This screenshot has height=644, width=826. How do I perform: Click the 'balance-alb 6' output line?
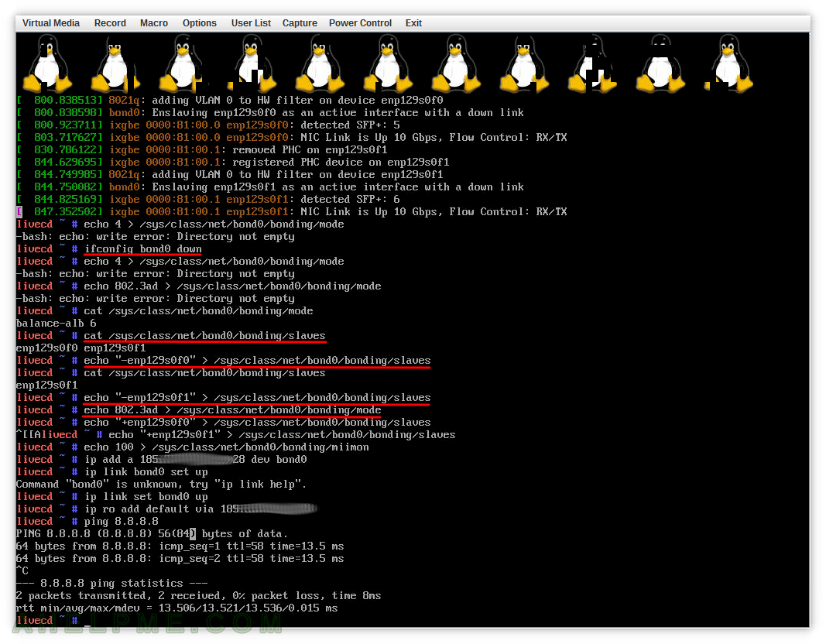click(57, 324)
